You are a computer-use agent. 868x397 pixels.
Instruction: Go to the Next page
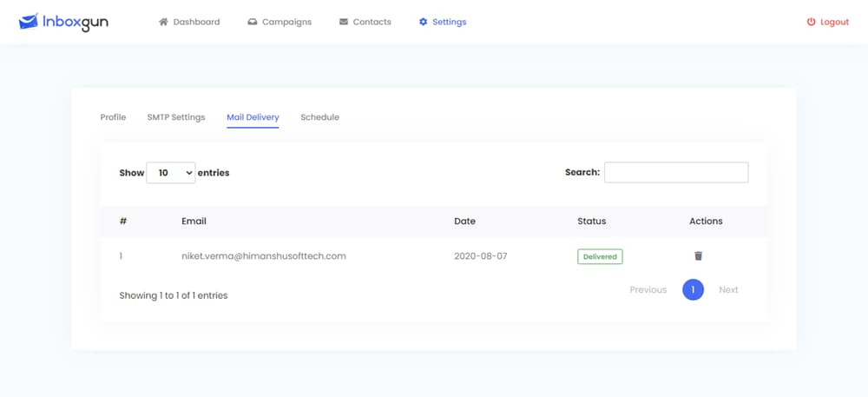coord(728,289)
